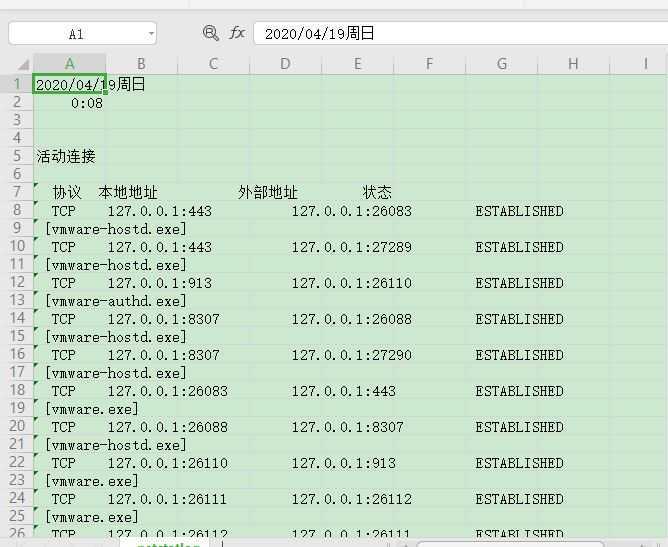Select column E header
668x547 pixels.
click(x=357, y=64)
